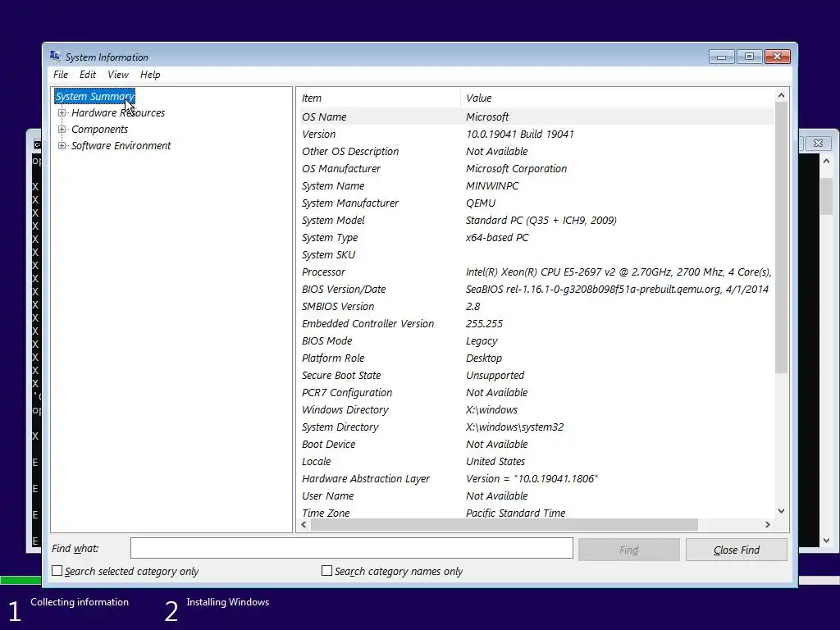Click the Legacy value cell
Viewport: 840px width, 630px height.
(482, 340)
